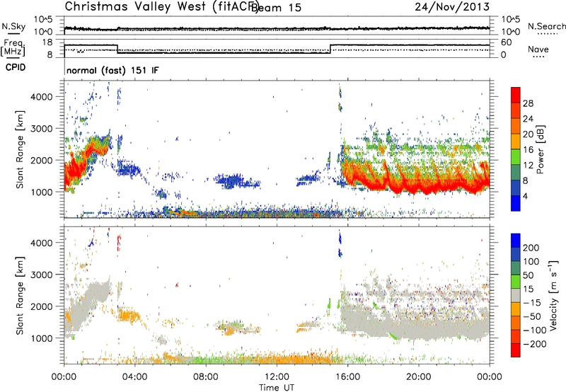Pick the red bottom segment of Velocity colorbar
The image size is (566, 392).
point(516,350)
